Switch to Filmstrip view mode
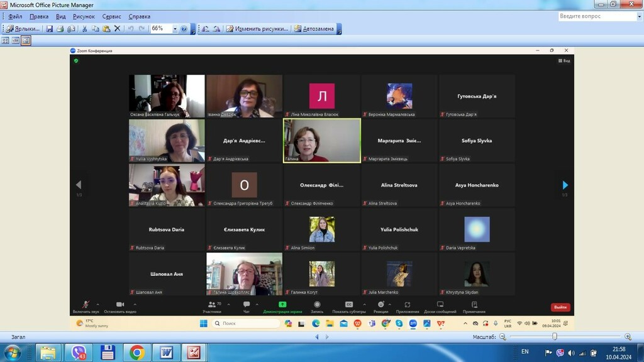This screenshot has width=644, height=362. point(16,40)
